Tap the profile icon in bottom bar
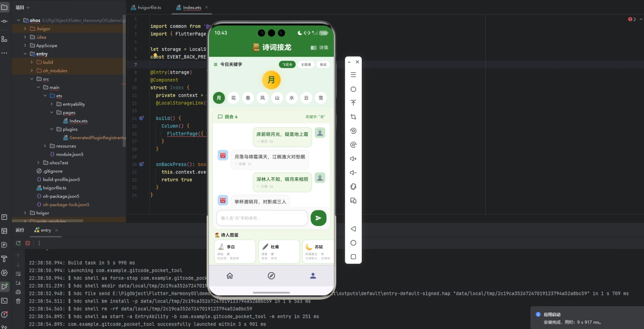 tap(313, 276)
